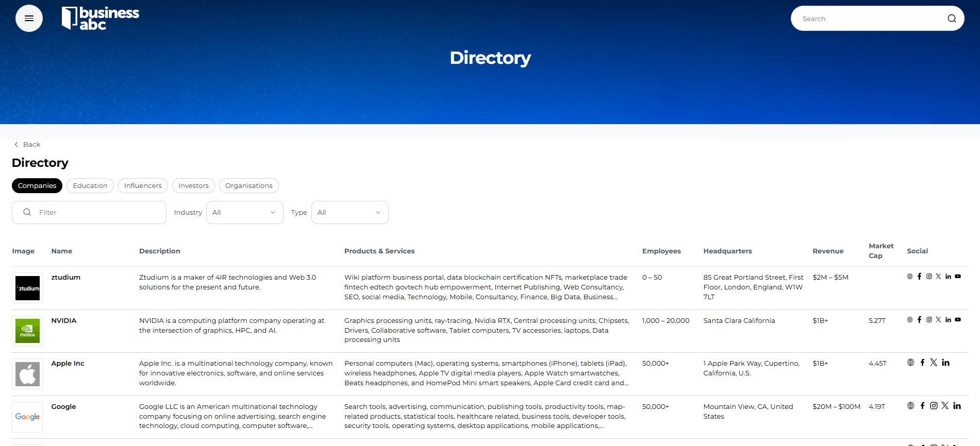Click Google's headquarters Mountain View, CA
The image size is (980, 446).
[x=748, y=411]
